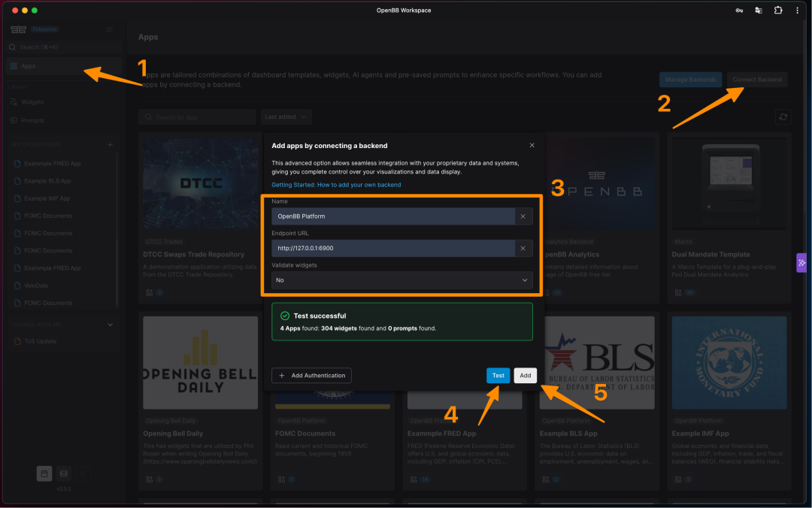Open the Validate widgets dropdown
Viewport: 812px width, 508px height.
click(x=401, y=280)
